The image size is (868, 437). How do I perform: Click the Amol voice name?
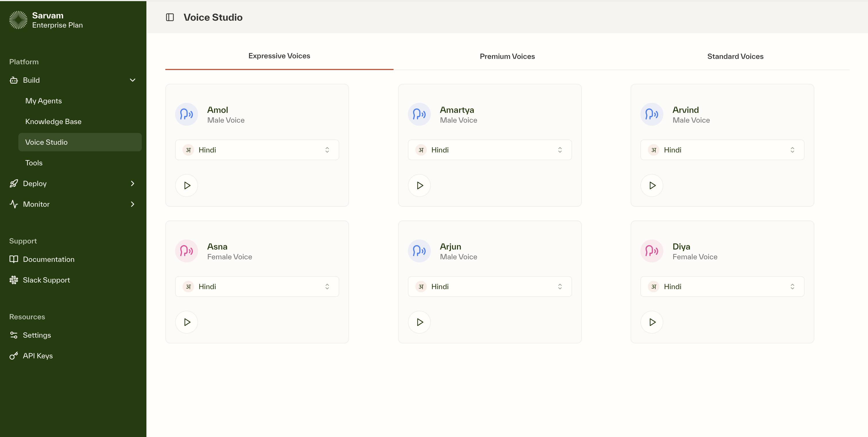coord(217,110)
